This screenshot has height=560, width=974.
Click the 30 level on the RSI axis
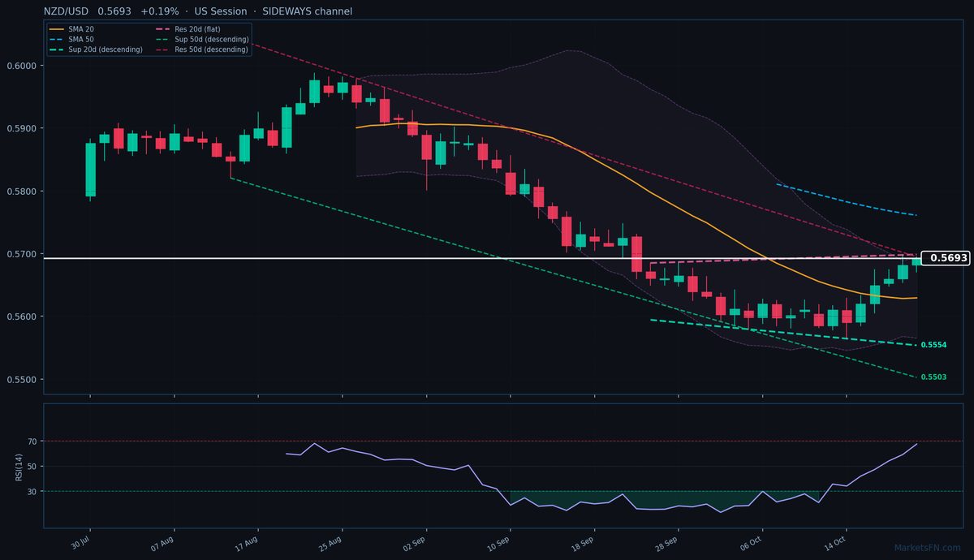pyautogui.click(x=33, y=492)
